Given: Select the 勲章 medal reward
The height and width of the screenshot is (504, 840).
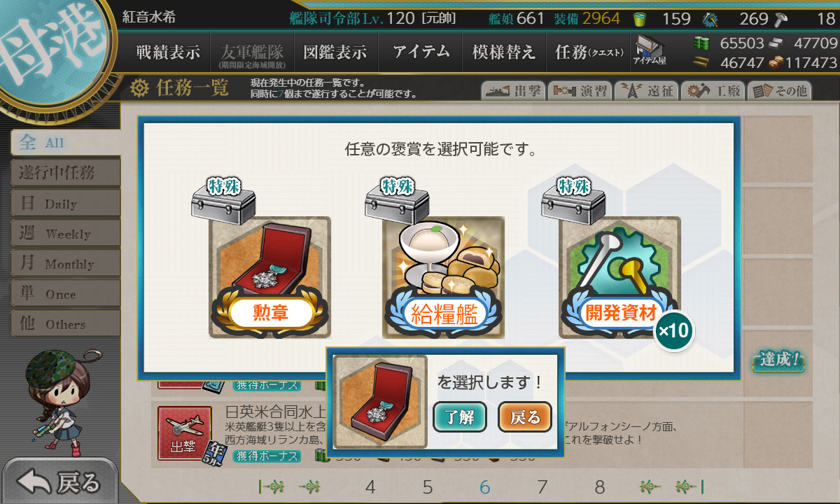Looking at the screenshot, I should pos(270,277).
